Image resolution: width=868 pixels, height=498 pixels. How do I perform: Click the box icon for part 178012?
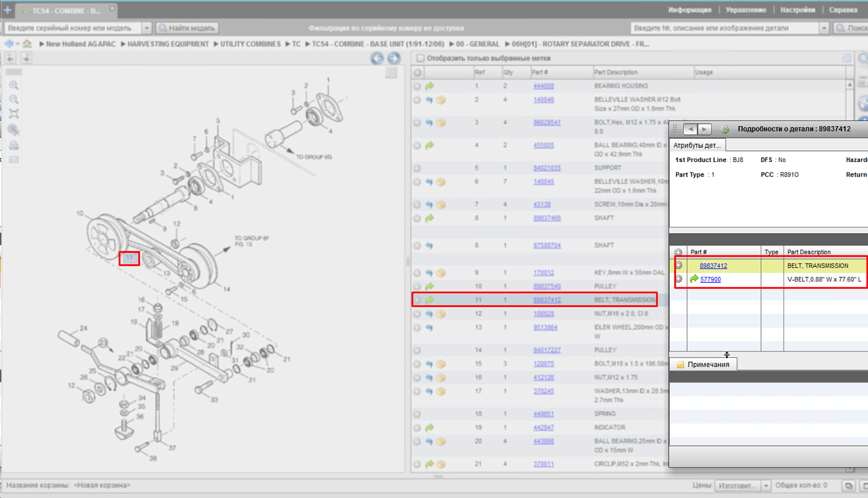pos(441,273)
